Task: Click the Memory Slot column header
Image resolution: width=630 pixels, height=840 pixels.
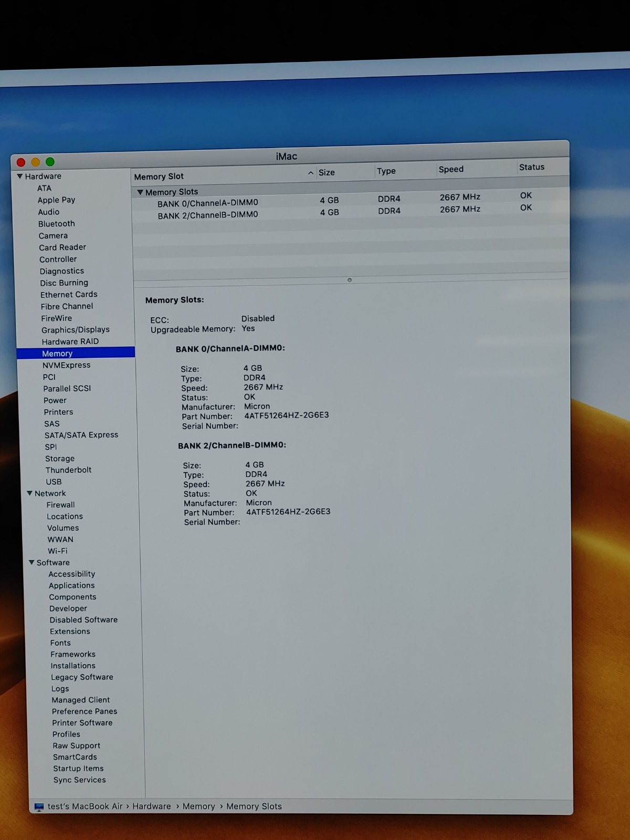Action: (159, 177)
